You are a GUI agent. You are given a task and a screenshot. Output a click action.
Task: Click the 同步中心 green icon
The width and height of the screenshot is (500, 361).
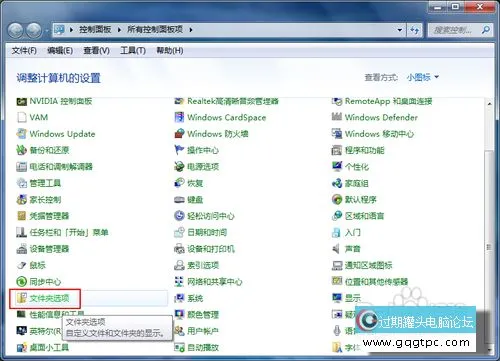tap(22, 282)
